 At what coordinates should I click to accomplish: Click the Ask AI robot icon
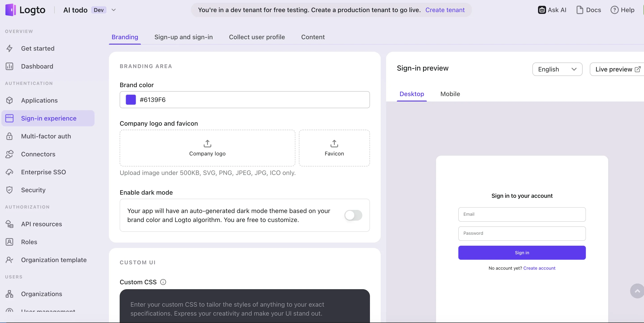point(542,10)
